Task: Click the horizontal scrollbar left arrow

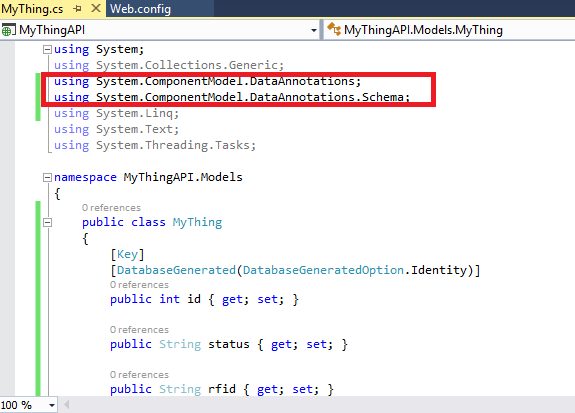Action: tap(66, 405)
